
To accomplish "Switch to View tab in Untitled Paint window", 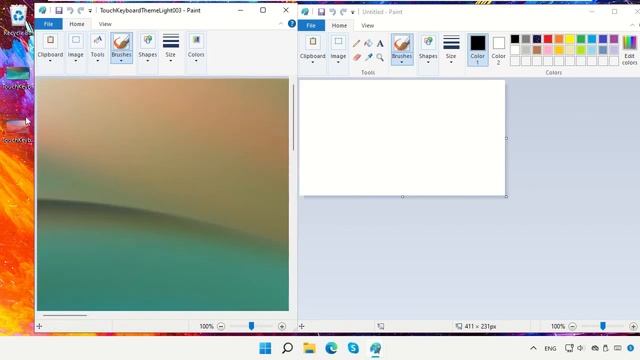I will pos(367,26).
